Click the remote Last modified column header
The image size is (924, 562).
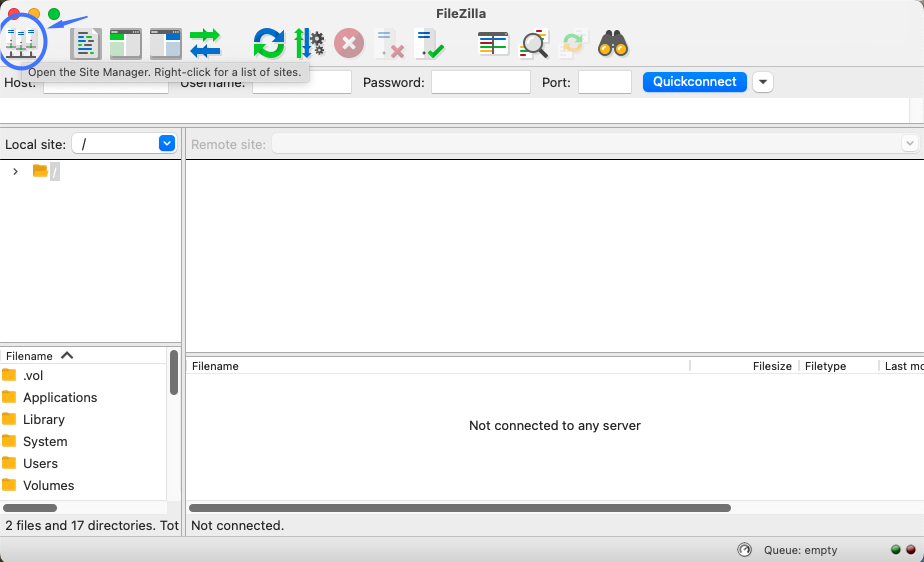click(x=903, y=366)
